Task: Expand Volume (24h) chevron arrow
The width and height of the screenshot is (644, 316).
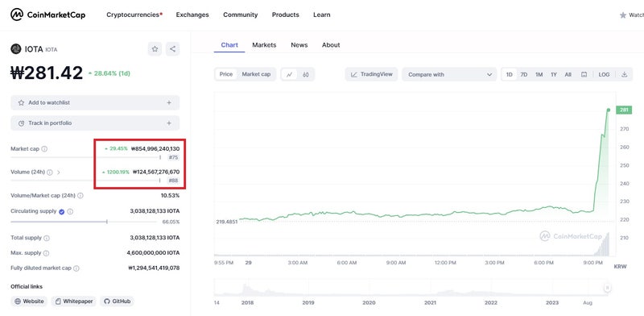Action: coord(58,173)
